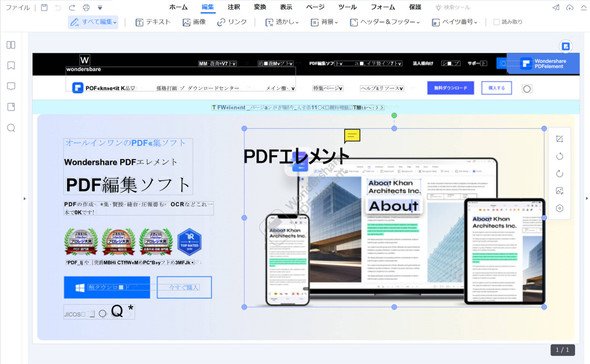Image resolution: width=590 pixels, height=364 pixels.
Task: Switch to the 注釈 tab
Action: (x=234, y=7)
